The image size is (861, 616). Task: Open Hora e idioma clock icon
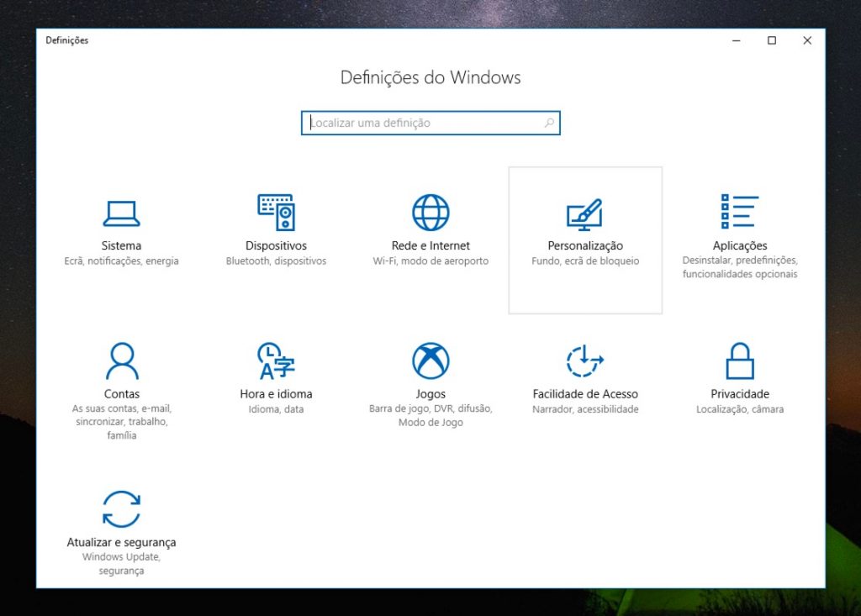point(276,360)
